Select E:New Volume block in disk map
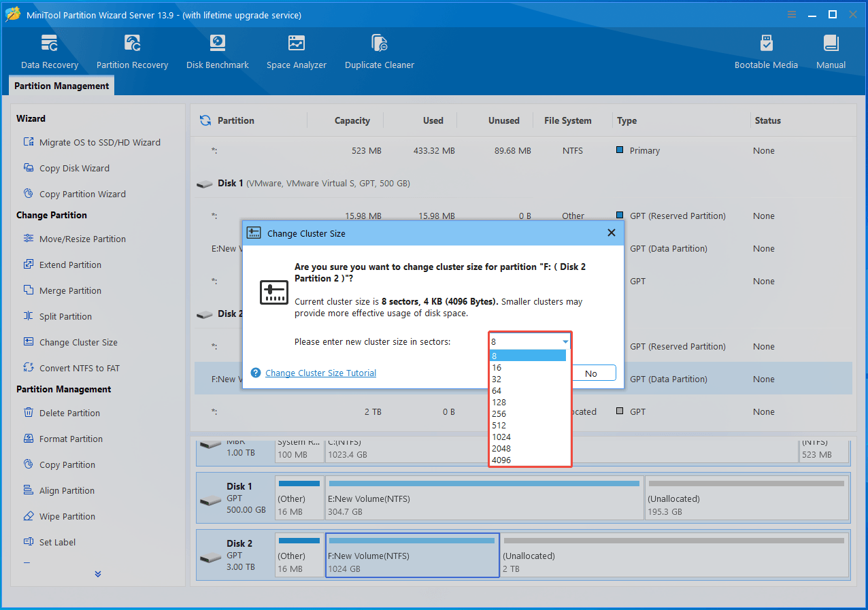This screenshot has height=610, width=868. coord(484,498)
